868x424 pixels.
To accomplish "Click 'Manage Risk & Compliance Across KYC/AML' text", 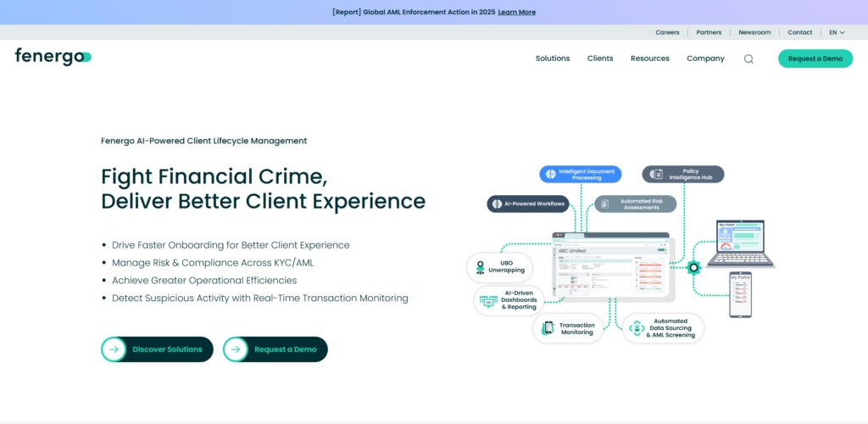I will pyautogui.click(x=213, y=263).
